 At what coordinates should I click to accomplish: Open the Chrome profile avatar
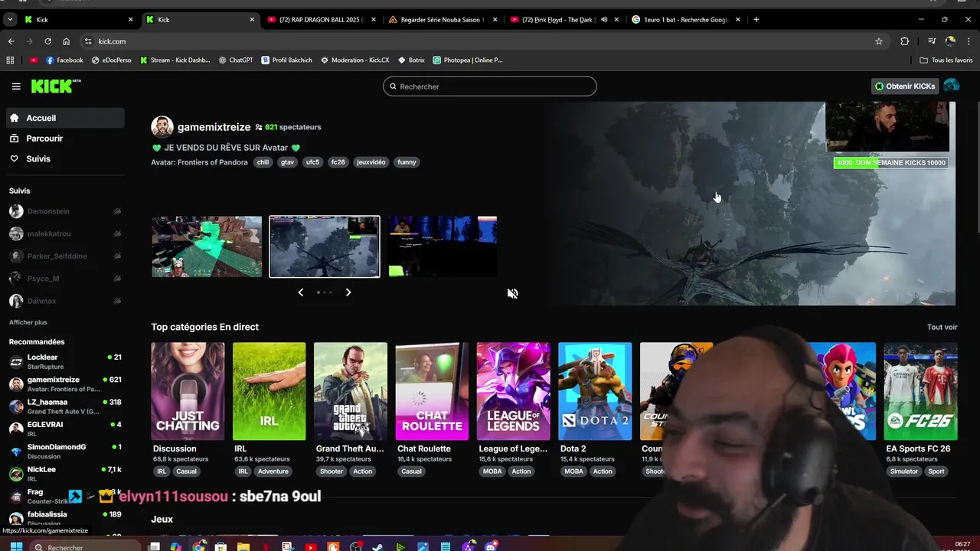click(x=950, y=41)
